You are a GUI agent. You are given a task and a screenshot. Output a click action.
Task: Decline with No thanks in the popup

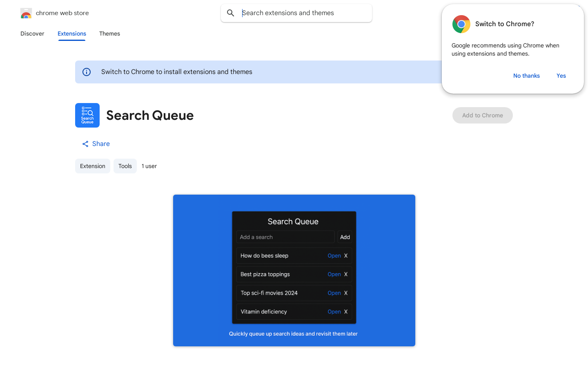pos(526,76)
